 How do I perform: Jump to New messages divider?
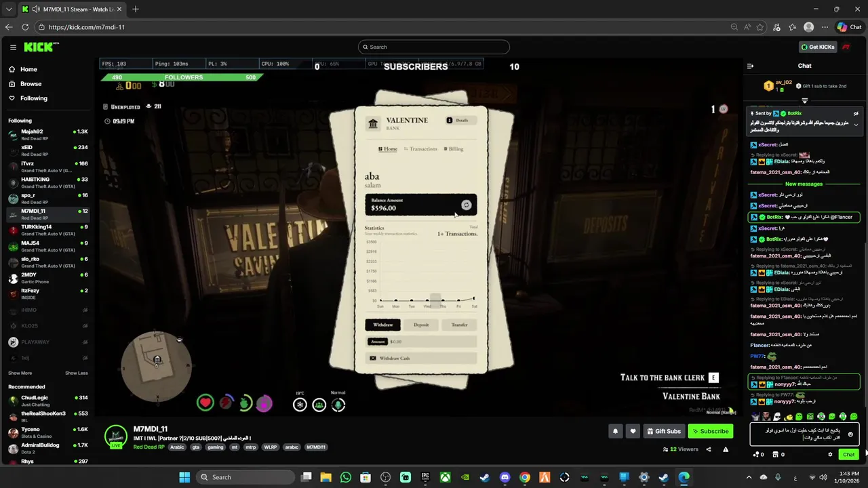coord(804,184)
